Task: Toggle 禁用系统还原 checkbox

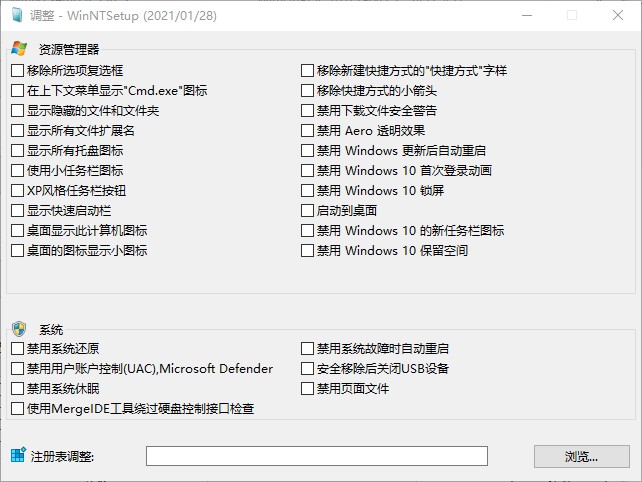Action: tap(17, 348)
